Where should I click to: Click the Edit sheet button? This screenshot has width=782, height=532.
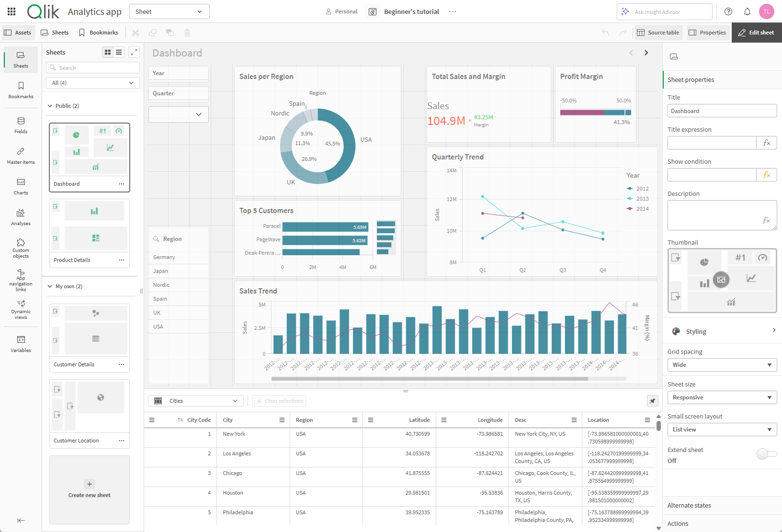click(756, 33)
